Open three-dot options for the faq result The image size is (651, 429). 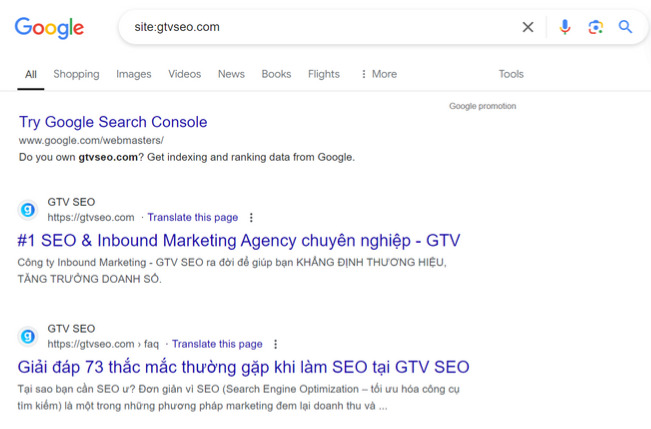pyautogui.click(x=275, y=344)
